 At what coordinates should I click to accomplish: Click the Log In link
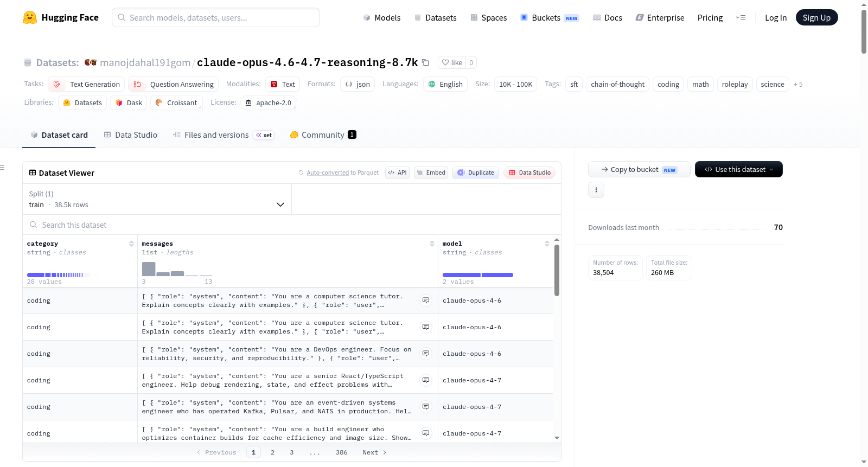[x=776, y=18]
